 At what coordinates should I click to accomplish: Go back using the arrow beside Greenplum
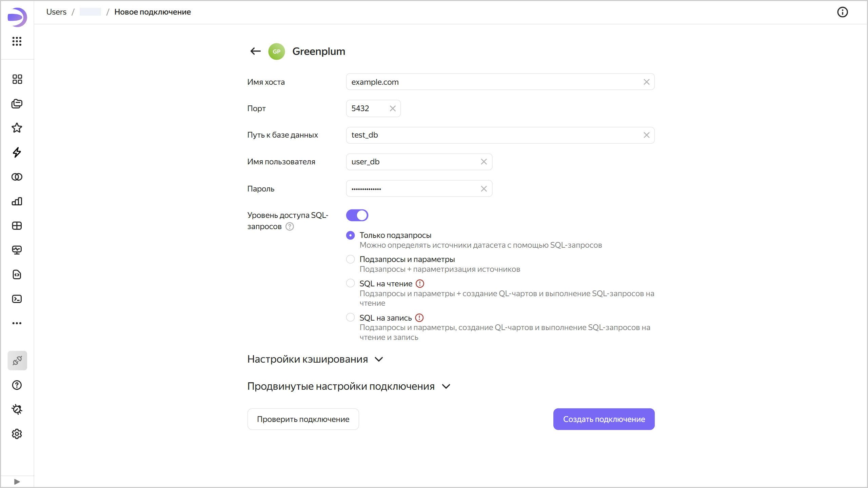[255, 51]
